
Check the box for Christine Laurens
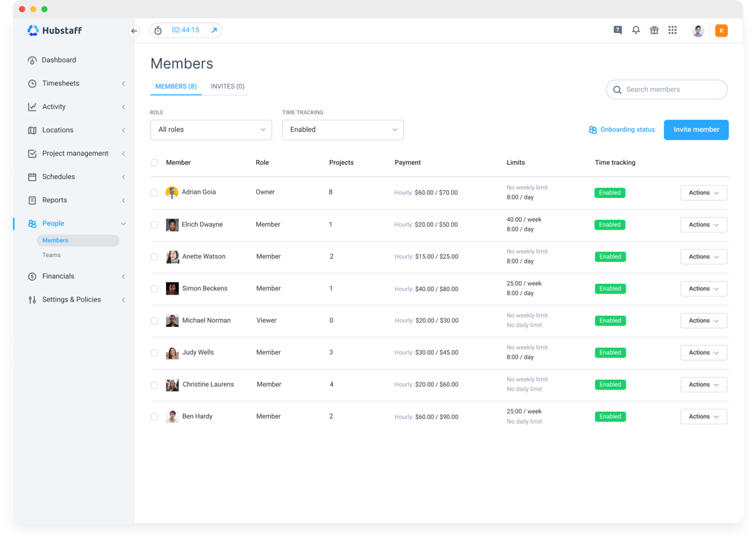pyautogui.click(x=154, y=385)
